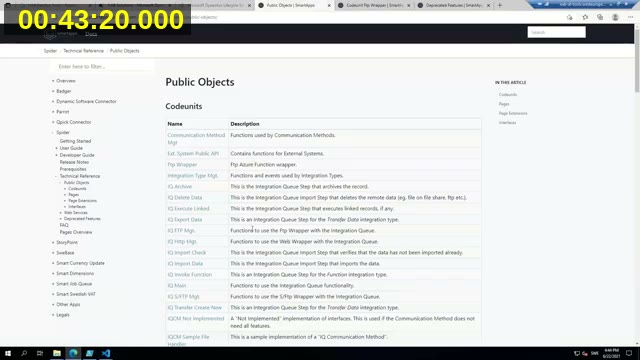Open Prerequisites in sidebar
Screen dimensions: 640x360
pos(73,169)
